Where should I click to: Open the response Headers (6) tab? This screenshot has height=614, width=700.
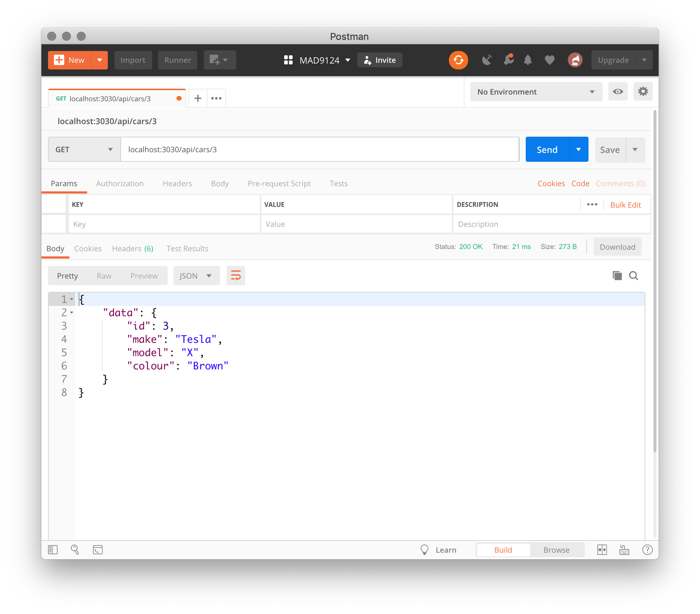pyautogui.click(x=133, y=249)
